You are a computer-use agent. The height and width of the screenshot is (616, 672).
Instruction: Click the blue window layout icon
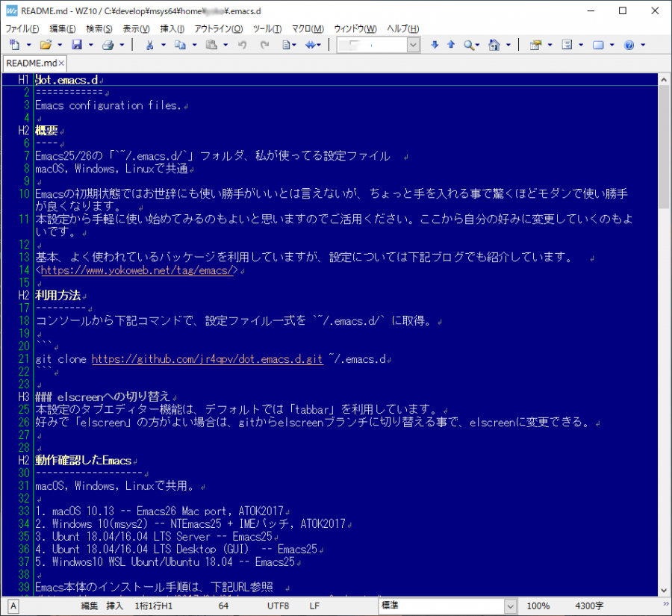(598, 45)
